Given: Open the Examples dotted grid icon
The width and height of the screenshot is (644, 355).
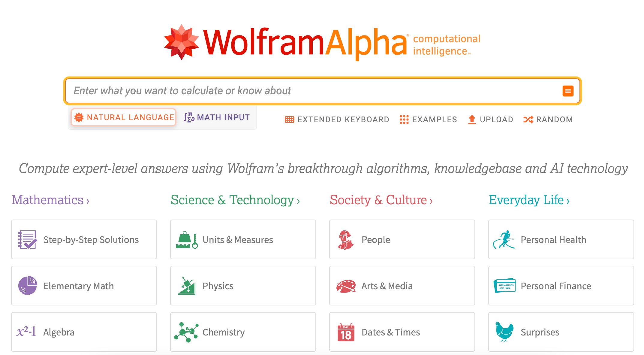Looking at the screenshot, I should point(404,120).
